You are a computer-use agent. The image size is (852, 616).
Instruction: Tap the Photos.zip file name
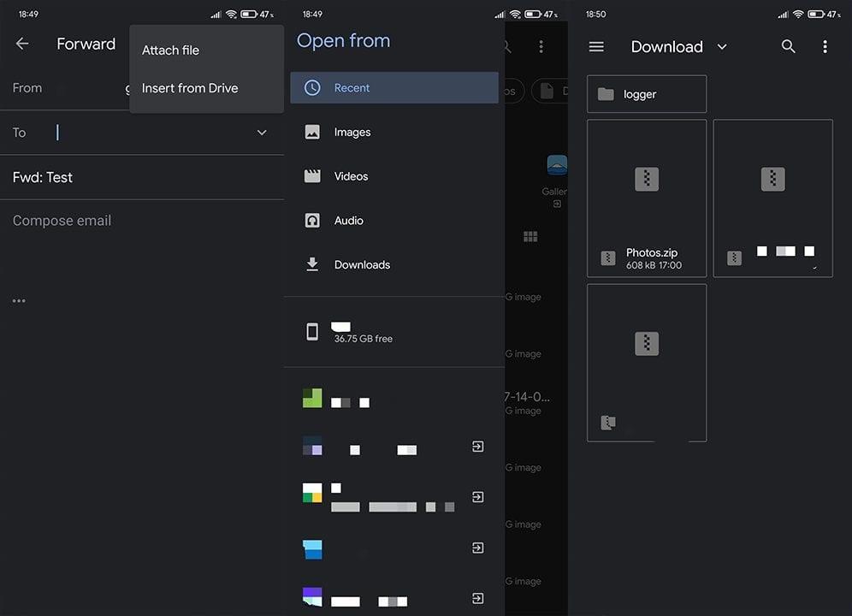(x=652, y=252)
